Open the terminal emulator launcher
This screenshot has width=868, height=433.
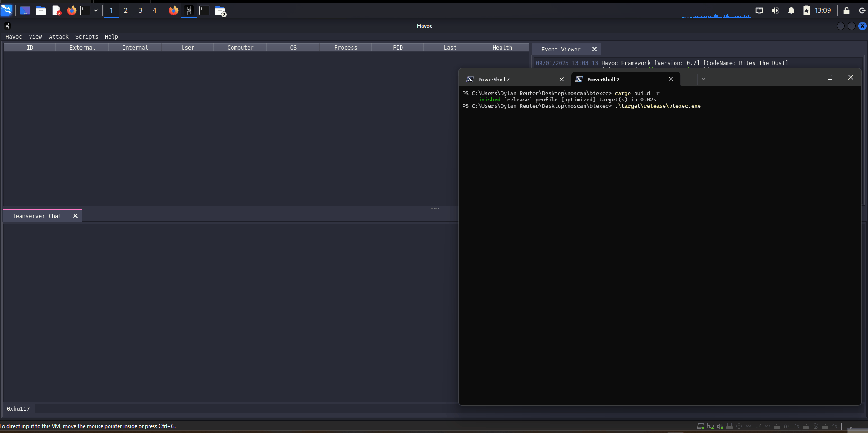(85, 10)
